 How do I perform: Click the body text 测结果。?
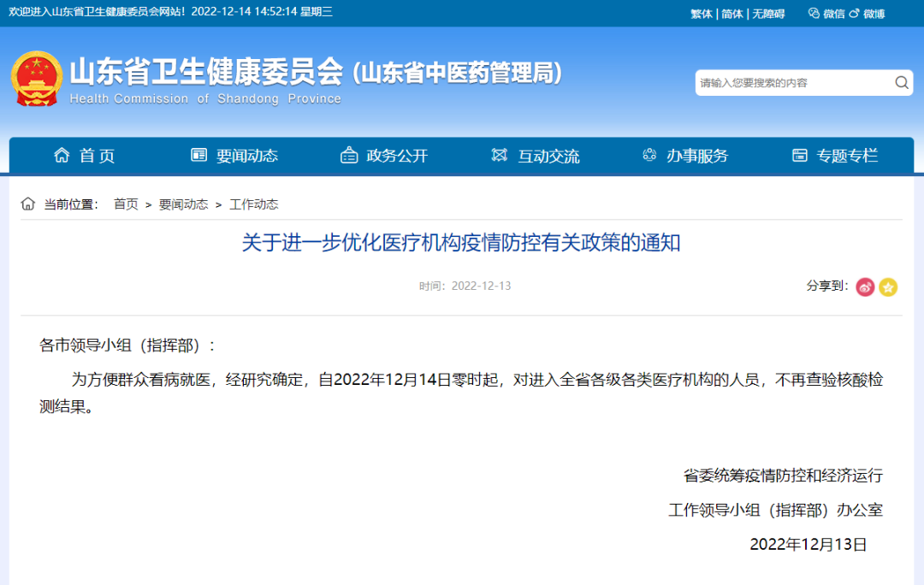click(x=66, y=406)
